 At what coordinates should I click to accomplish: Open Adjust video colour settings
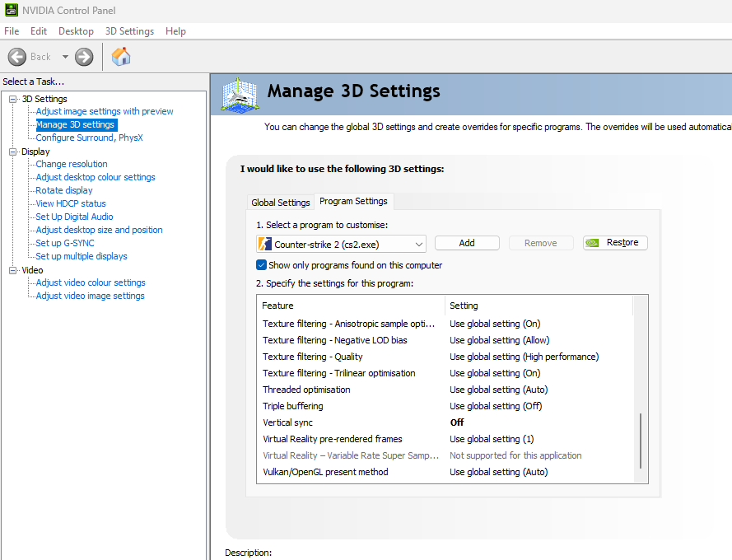pos(91,282)
